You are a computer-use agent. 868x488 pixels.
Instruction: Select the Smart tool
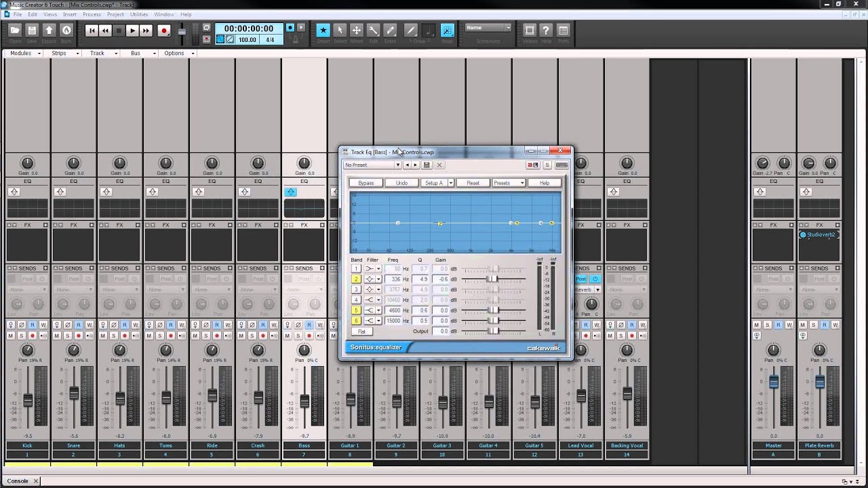tap(323, 30)
